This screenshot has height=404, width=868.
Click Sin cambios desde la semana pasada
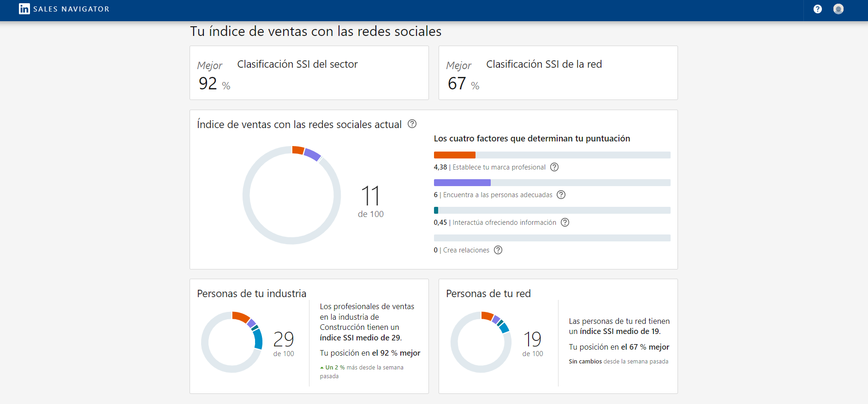(x=618, y=362)
